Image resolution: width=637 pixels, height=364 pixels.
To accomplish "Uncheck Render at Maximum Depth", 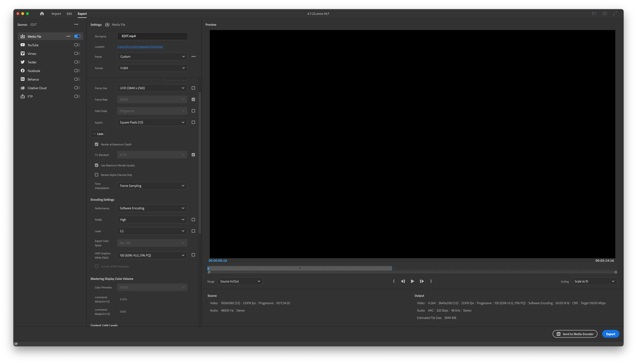I will click(x=97, y=144).
